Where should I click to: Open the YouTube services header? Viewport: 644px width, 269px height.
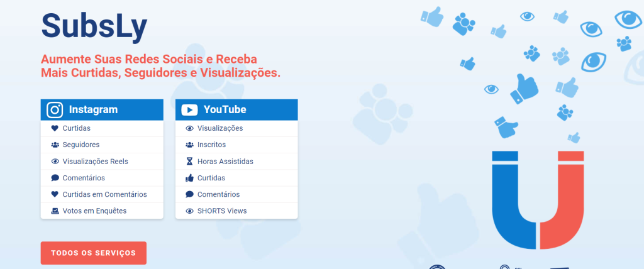click(236, 109)
